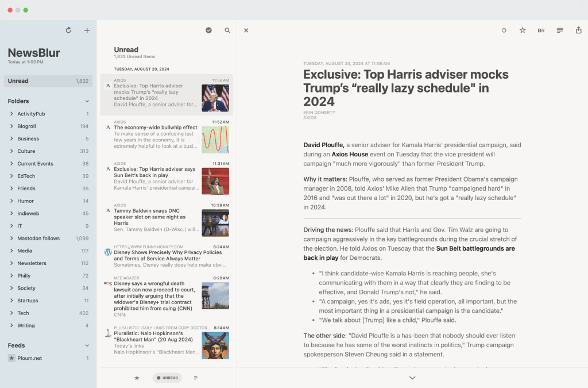Click the green macOS fullscreen button

coord(25,10)
